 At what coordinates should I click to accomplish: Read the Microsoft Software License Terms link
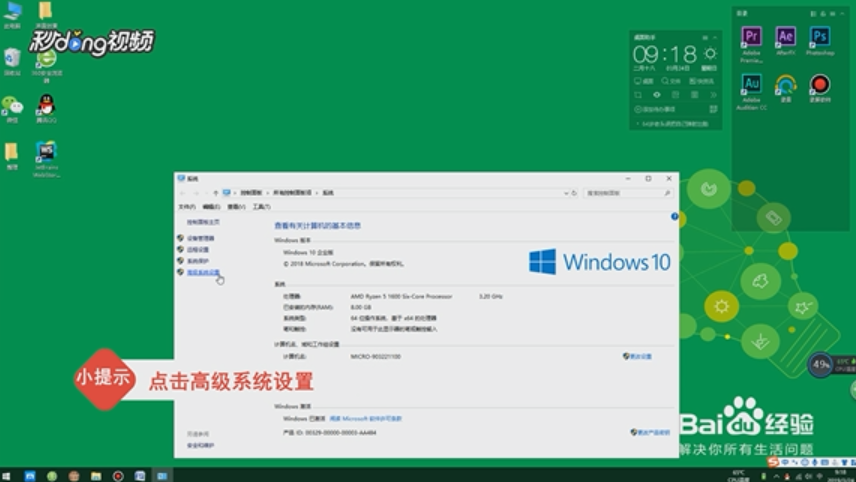coord(366,419)
